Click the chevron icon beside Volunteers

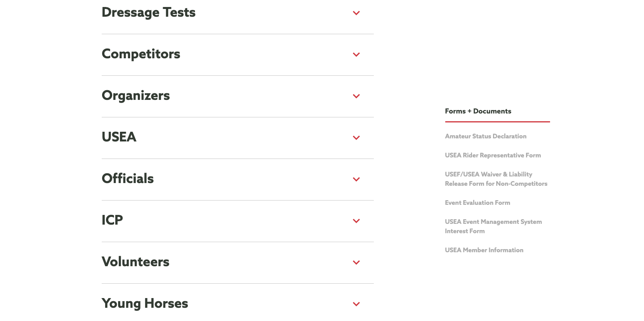[x=356, y=263]
